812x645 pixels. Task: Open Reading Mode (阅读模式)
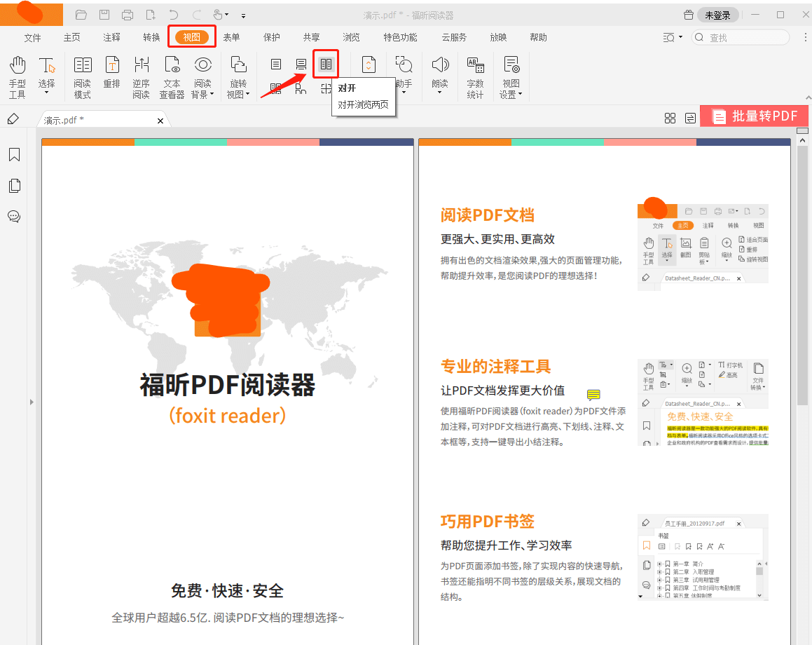[x=83, y=77]
